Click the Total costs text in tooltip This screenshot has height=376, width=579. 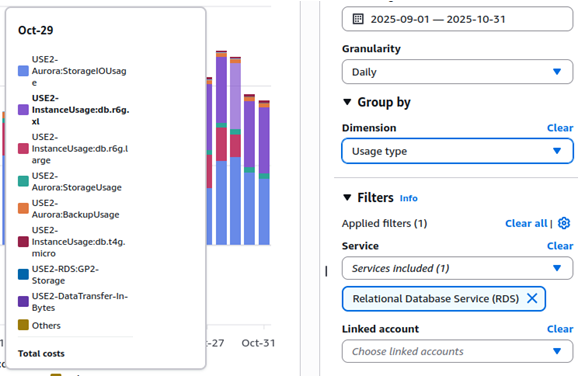41,353
